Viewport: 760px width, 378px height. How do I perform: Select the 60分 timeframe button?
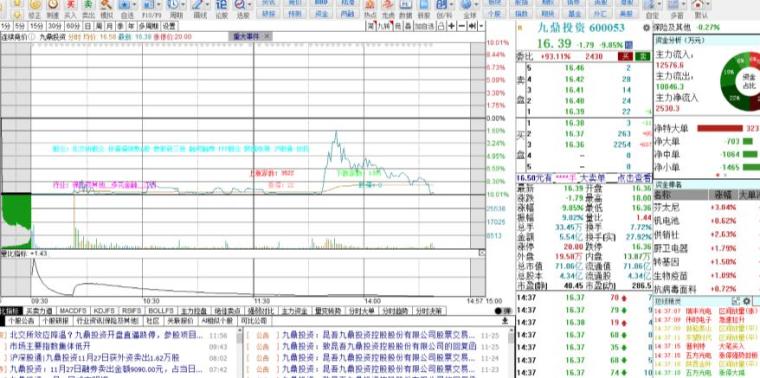pyautogui.click(x=73, y=26)
